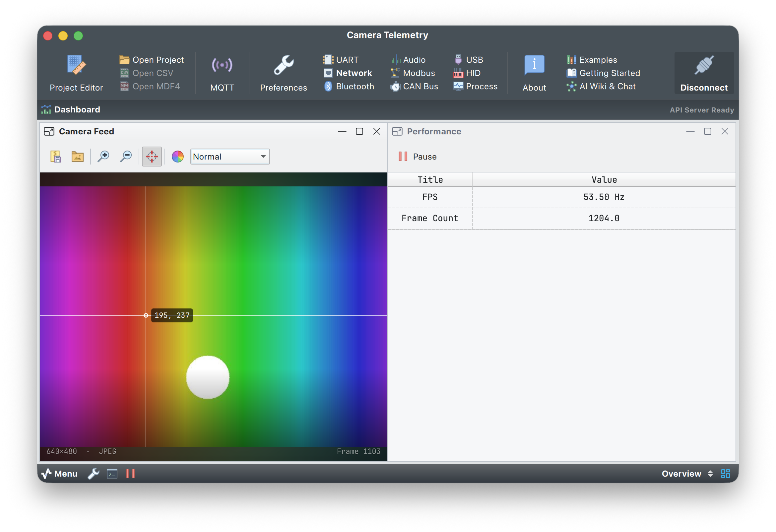This screenshot has width=776, height=532.
Task: Open console terminal icon in bottom bar
Action: click(x=112, y=474)
